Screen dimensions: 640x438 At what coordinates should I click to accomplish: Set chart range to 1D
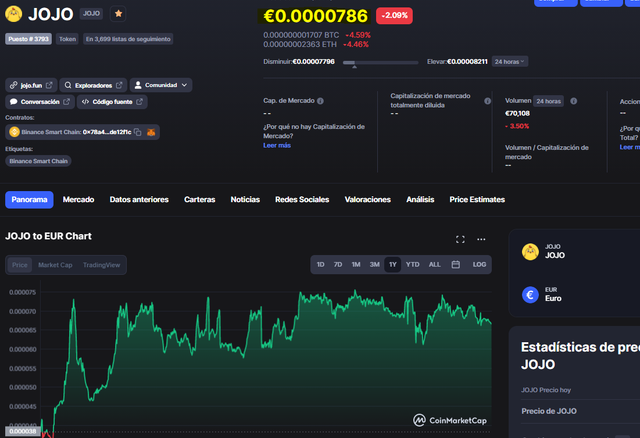[320, 265]
